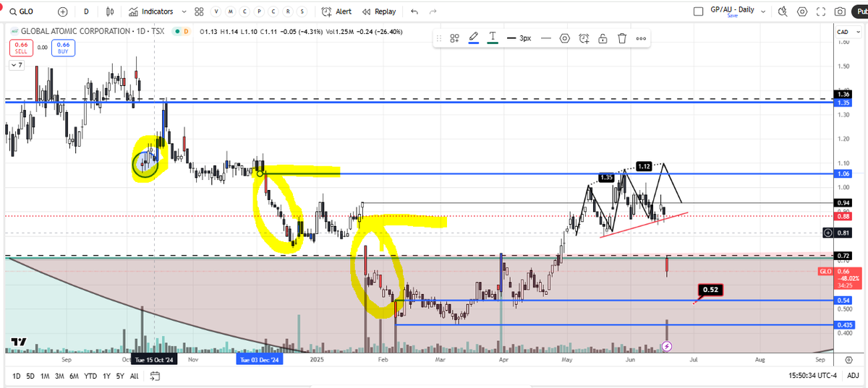Redo the last chart action
The image size is (868, 388).
coord(433,12)
